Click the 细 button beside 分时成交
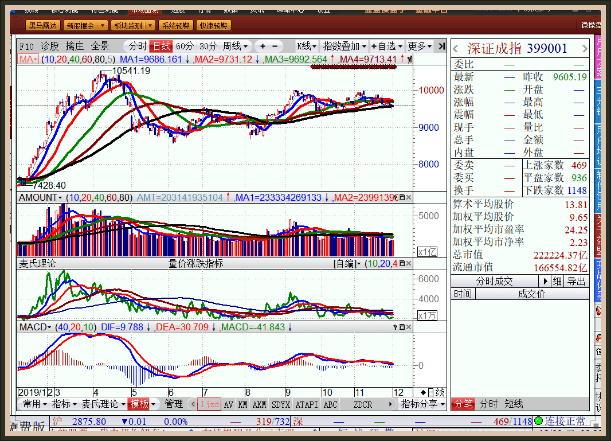The height and width of the screenshot is (441, 611). [x=557, y=281]
